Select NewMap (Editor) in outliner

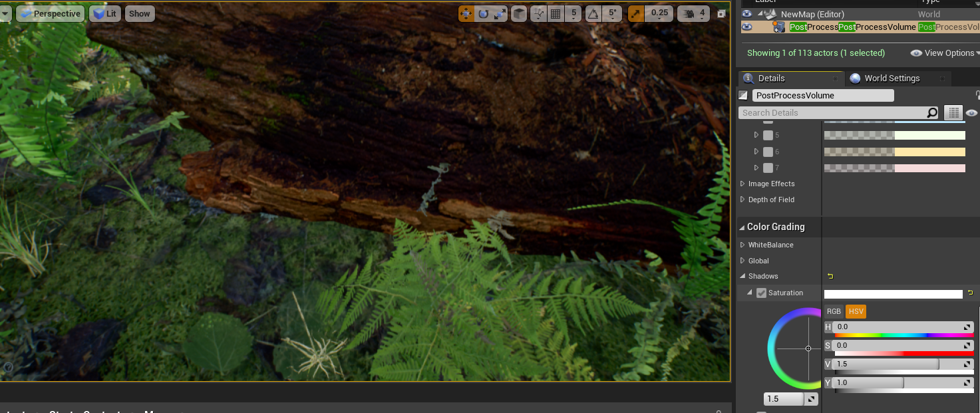click(x=812, y=14)
